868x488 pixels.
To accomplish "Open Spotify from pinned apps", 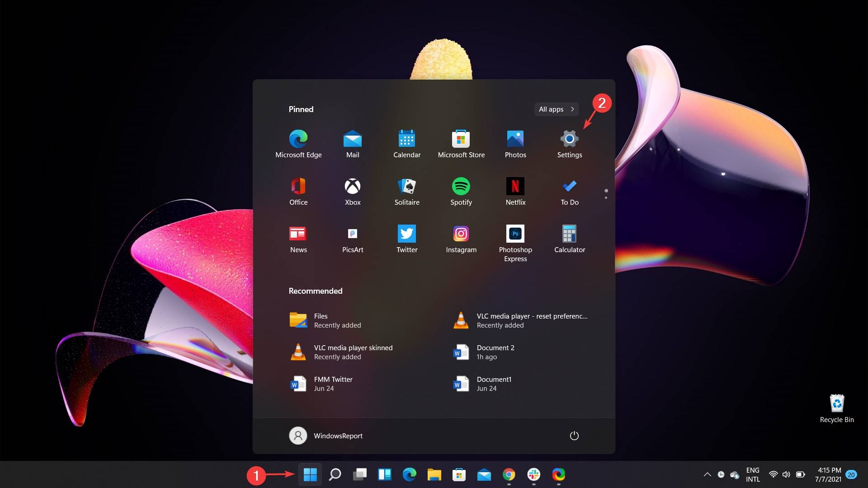I will click(x=461, y=191).
